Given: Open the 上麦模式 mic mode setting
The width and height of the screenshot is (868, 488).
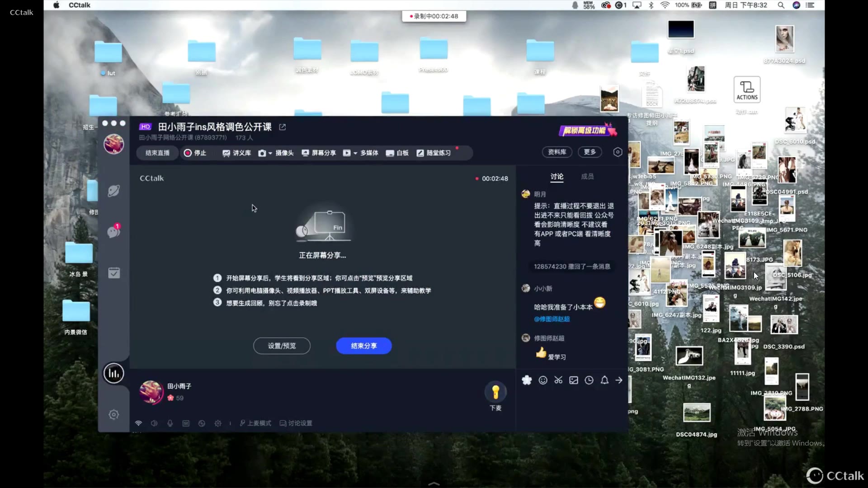Looking at the screenshot, I should coord(255,423).
